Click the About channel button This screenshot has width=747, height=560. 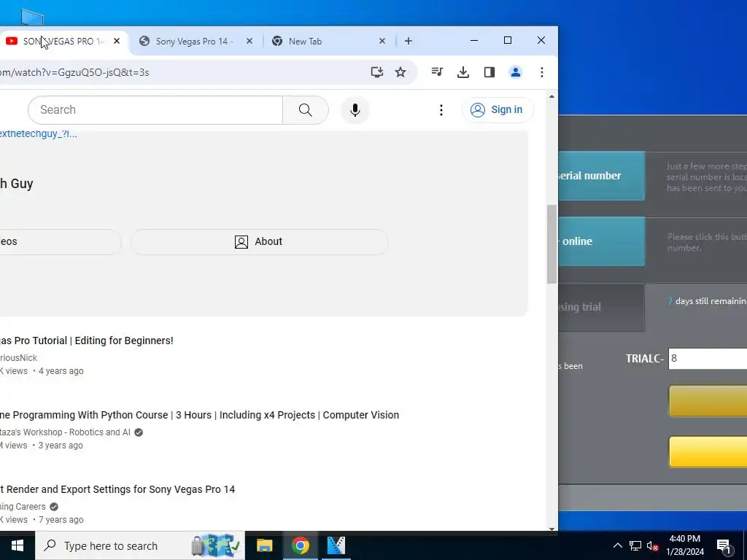click(x=259, y=242)
